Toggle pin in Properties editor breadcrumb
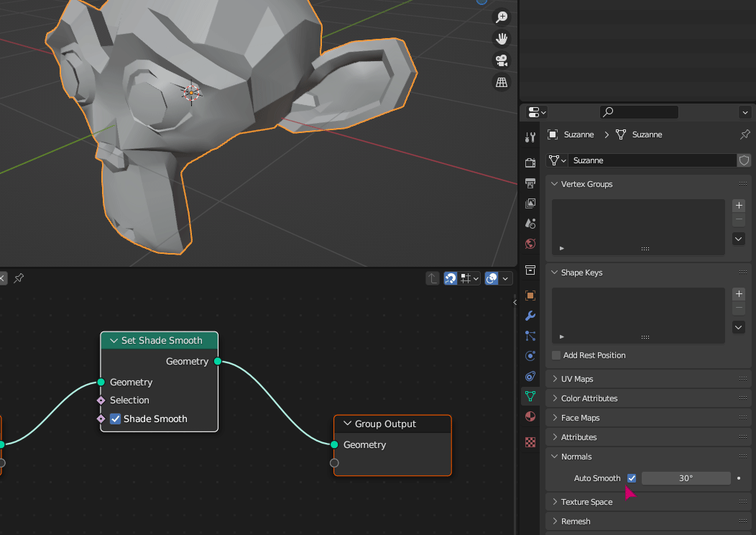 (745, 134)
